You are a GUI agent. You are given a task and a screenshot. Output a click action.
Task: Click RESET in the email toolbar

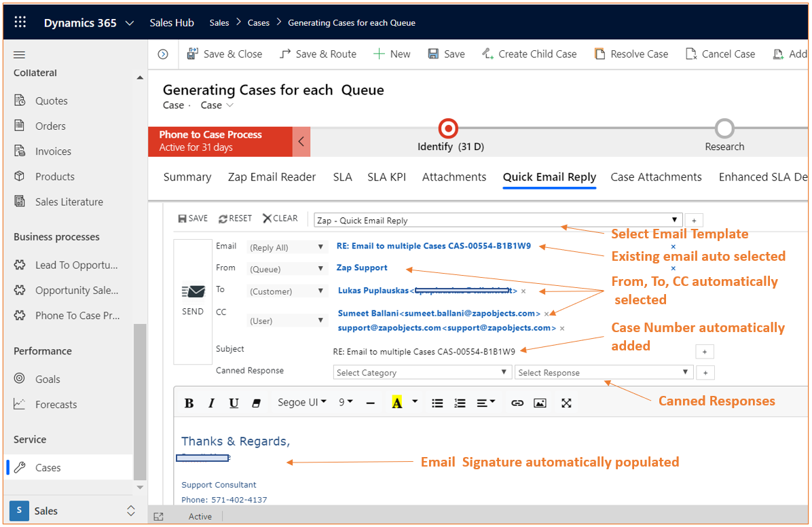(x=235, y=218)
